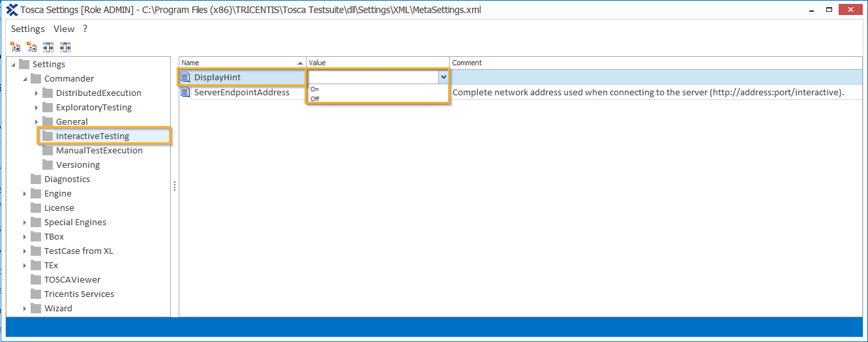Click the Diagnostics folder icon

click(x=36, y=179)
